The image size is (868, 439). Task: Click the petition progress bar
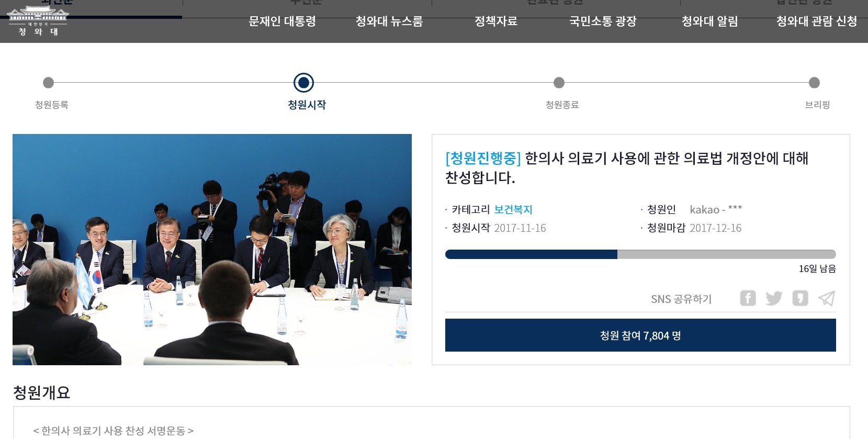coord(640,254)
